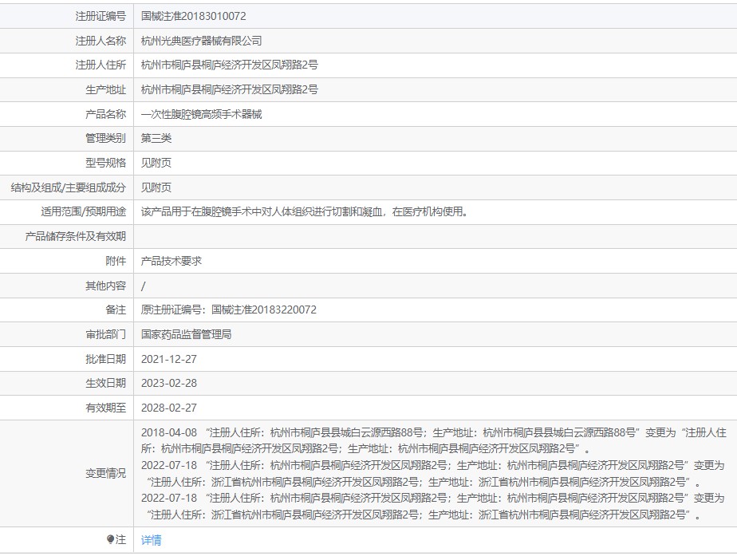Click the 型号规格 label

(106, 163)
